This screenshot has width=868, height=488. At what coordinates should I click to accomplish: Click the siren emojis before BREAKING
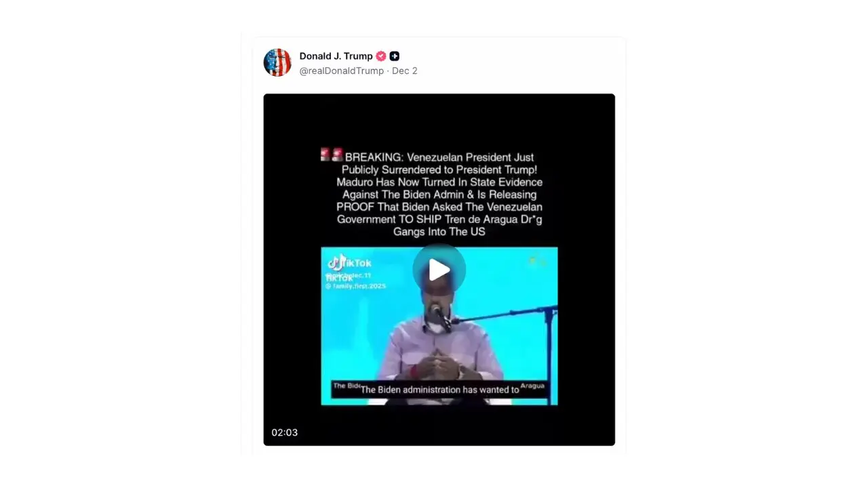[332, 155]
